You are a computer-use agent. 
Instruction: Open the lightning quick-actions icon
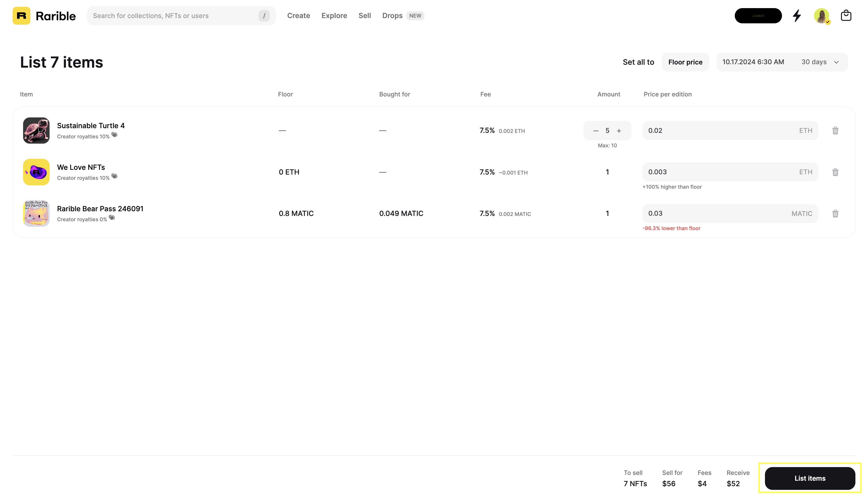click(797, 15)
